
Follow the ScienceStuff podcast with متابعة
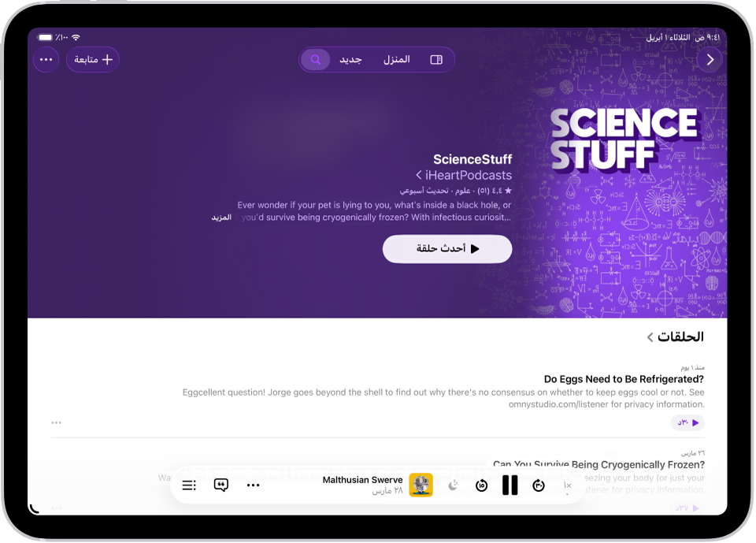pyautogui.click(x=93, y=59)
